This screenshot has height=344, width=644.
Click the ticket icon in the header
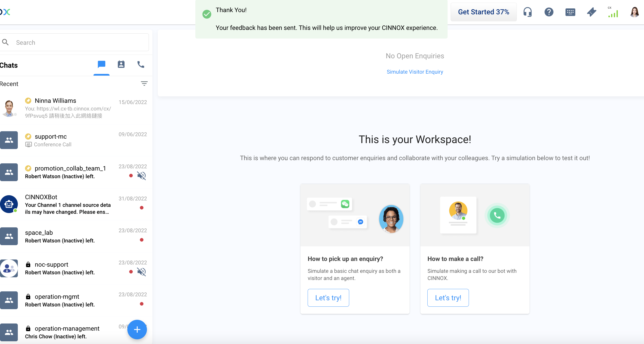(592, 12)
